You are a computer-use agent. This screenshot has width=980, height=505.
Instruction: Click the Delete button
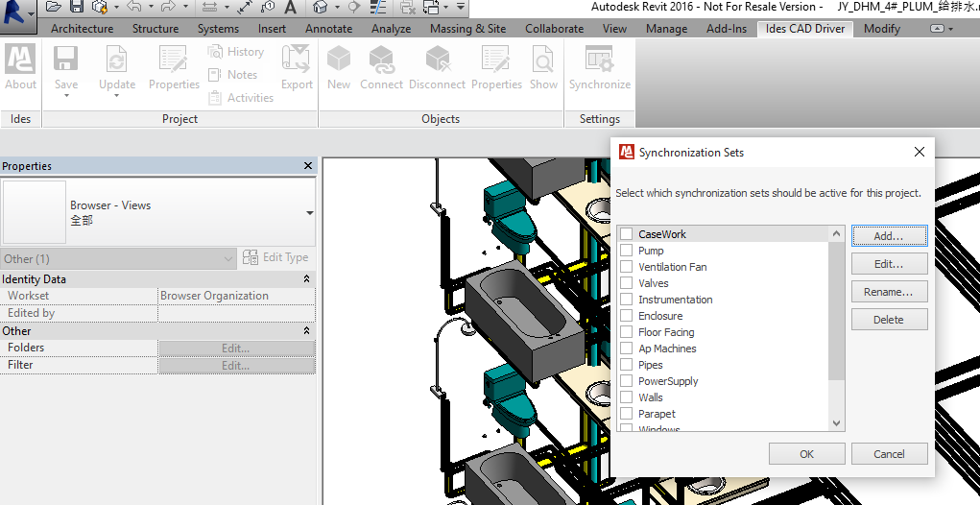pyautogui.click(x=889, y=320)
